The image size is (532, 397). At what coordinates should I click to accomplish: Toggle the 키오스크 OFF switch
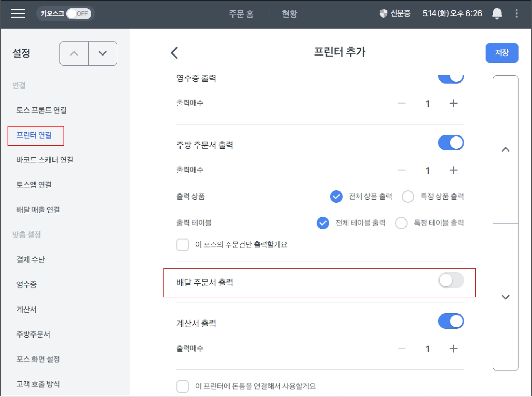[x=78, y=13]
